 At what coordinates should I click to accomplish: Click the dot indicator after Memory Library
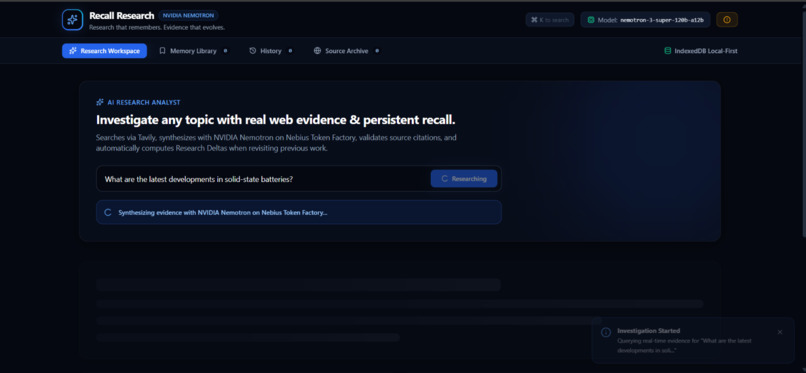(226, 51)
